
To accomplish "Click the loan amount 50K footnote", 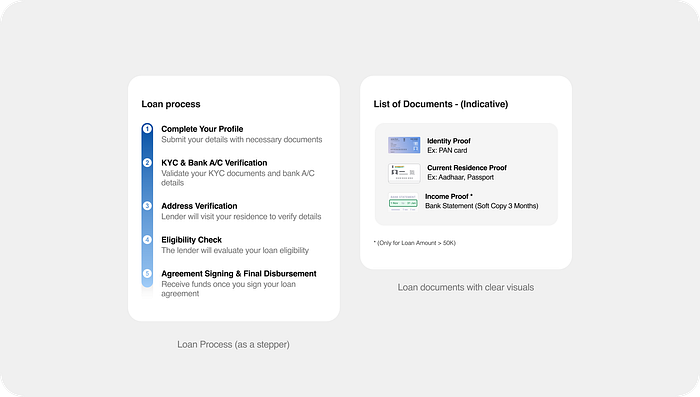I will coord(415,243).
